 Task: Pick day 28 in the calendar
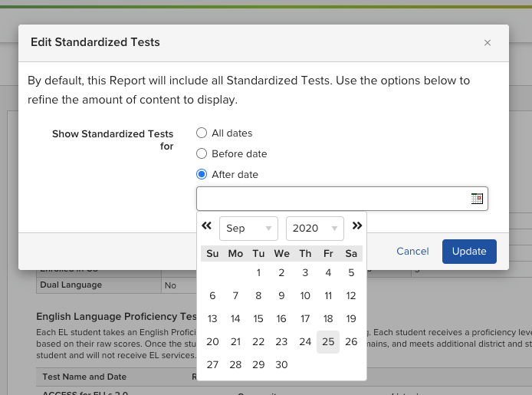235,365
